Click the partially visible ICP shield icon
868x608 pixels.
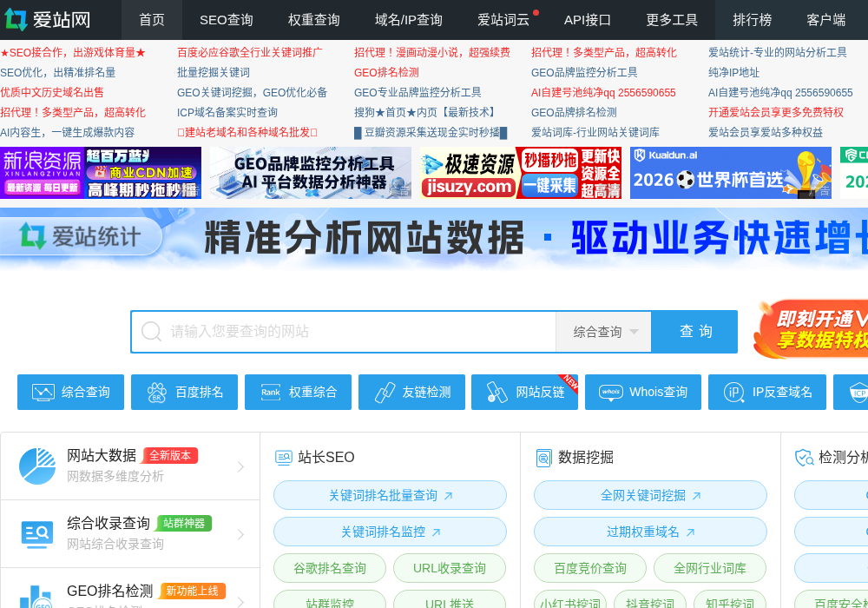click(858, 392)
